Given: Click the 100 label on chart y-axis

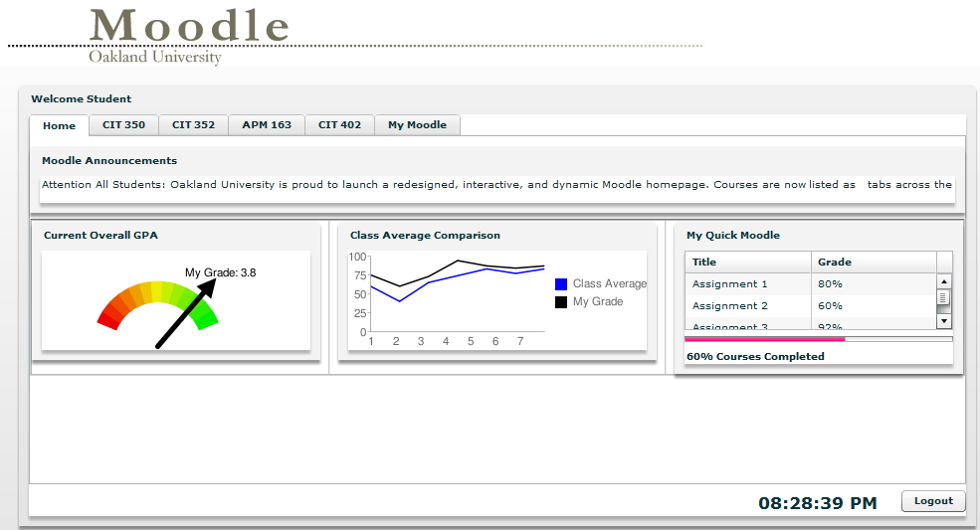Looking at the screenshot, I should tap(357, 257).
